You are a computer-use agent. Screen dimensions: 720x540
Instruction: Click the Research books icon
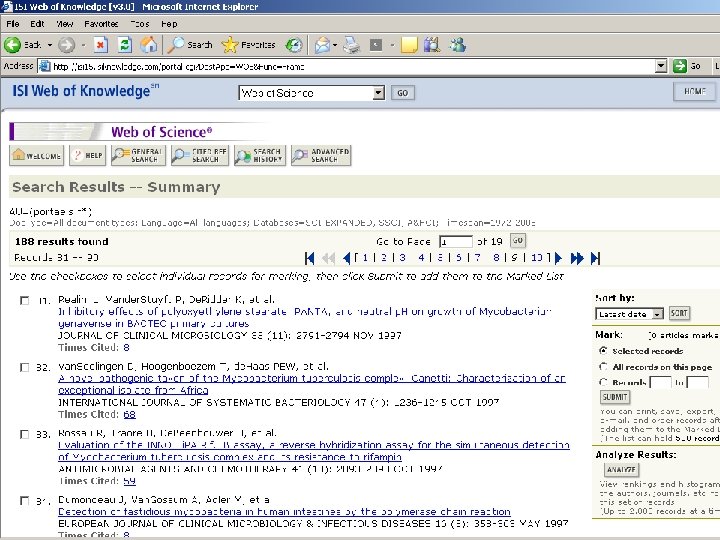point(432,45)
